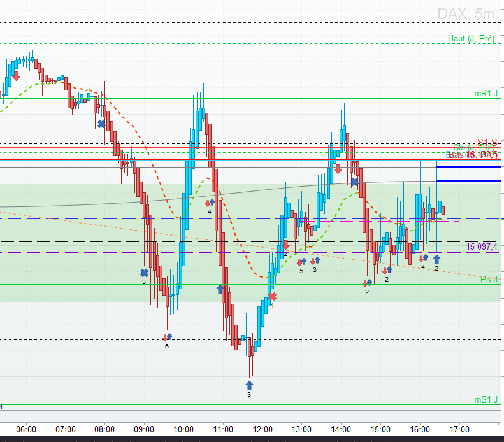Image resolution: width=504 pixels, height=442 pixels.
Task: Select the red X marker labeled 4
Action: [x=272, y=296]
